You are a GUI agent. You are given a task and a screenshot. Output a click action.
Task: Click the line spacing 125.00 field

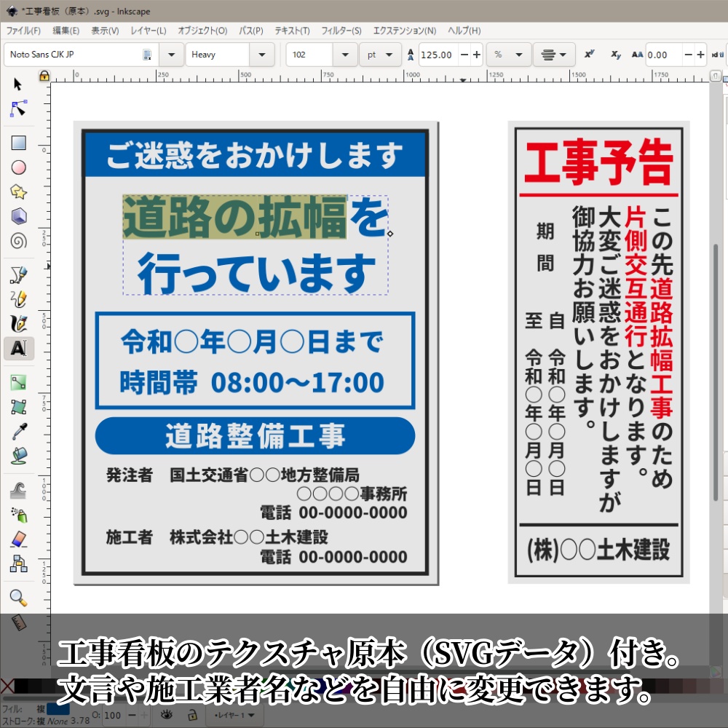pos(438,55)
